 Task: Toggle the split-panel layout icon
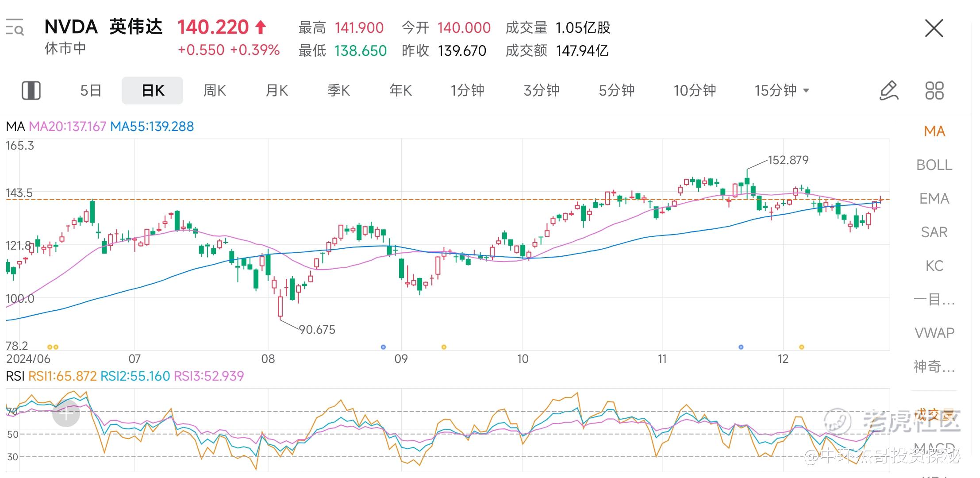[31, 90]
